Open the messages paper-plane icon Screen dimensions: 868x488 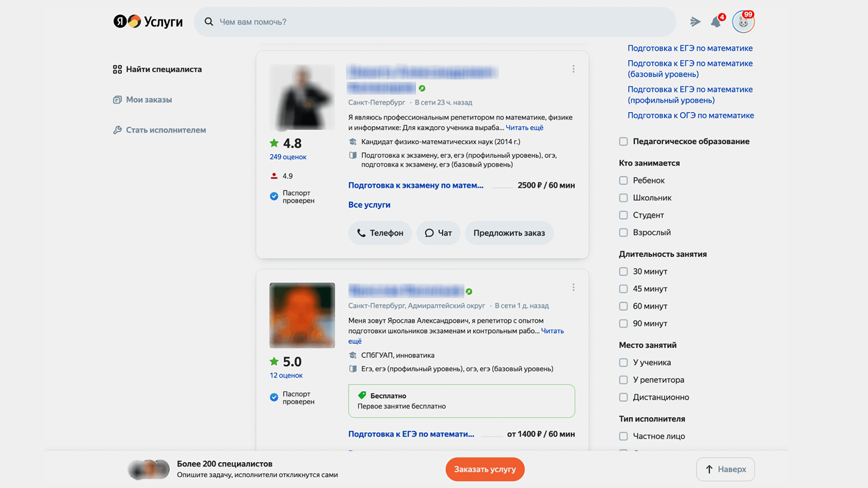695,22
